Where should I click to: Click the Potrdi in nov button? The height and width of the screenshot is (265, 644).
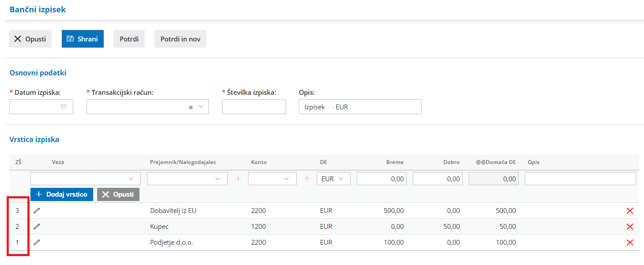180,39
